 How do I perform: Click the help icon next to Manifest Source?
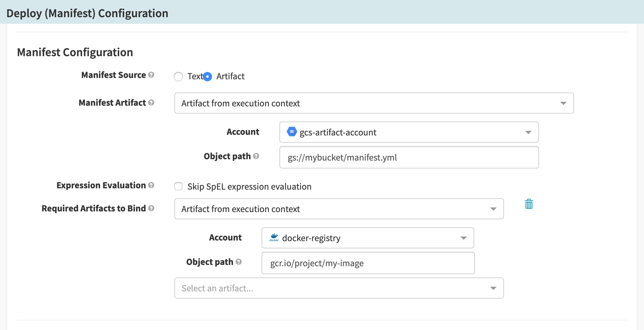pos(152,75)
